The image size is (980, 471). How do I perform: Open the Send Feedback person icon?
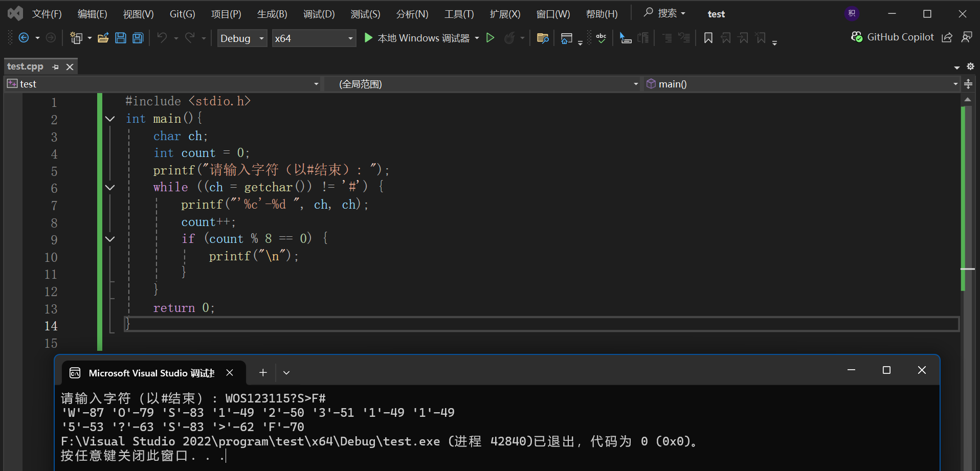point(967,37)
